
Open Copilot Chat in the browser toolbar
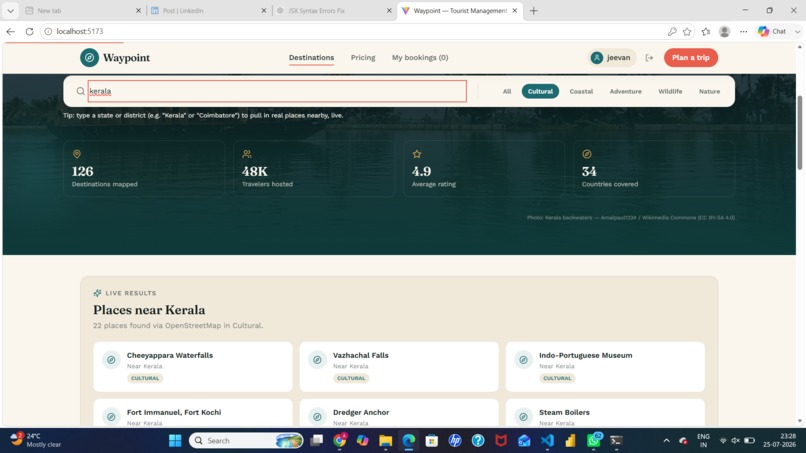[x=773, y=31]
